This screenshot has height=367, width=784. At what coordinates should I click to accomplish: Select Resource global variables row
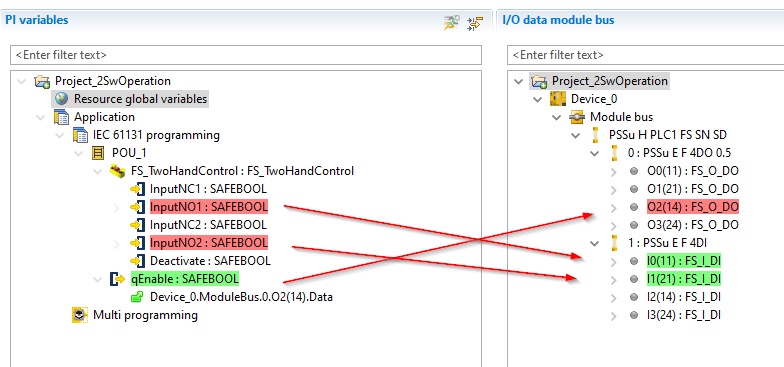coord(140,99)
